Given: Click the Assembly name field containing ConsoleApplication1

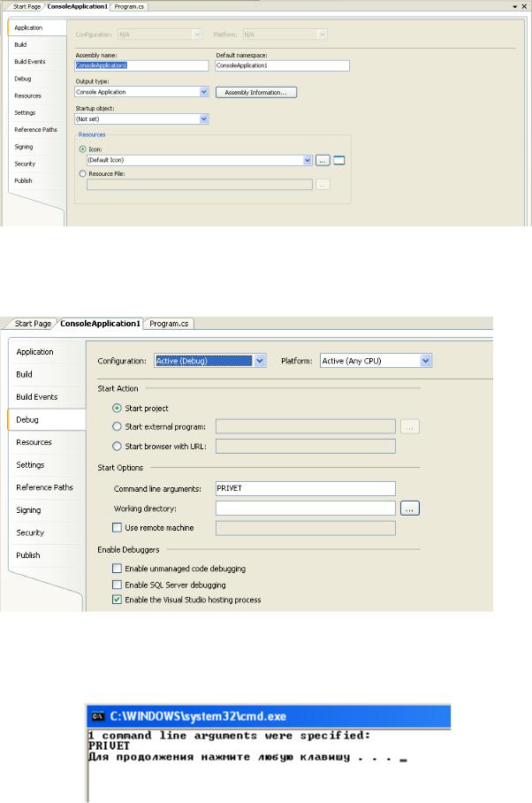Looking at the screenshot, I should [x=141, y=65].
